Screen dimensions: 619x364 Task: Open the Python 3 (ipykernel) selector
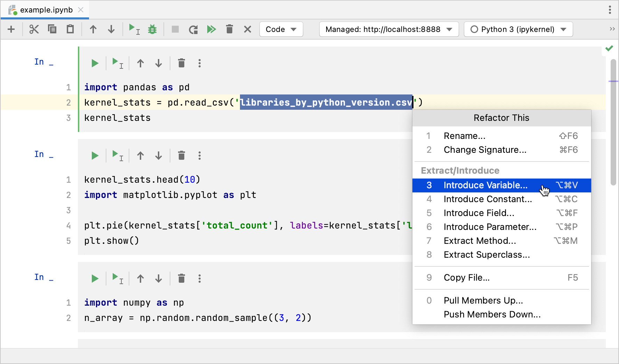[518, 29]
